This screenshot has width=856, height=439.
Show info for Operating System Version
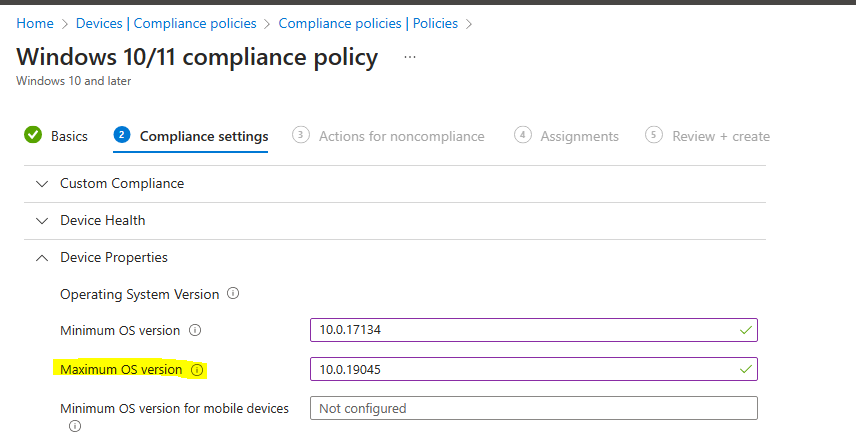pos(233,294)
